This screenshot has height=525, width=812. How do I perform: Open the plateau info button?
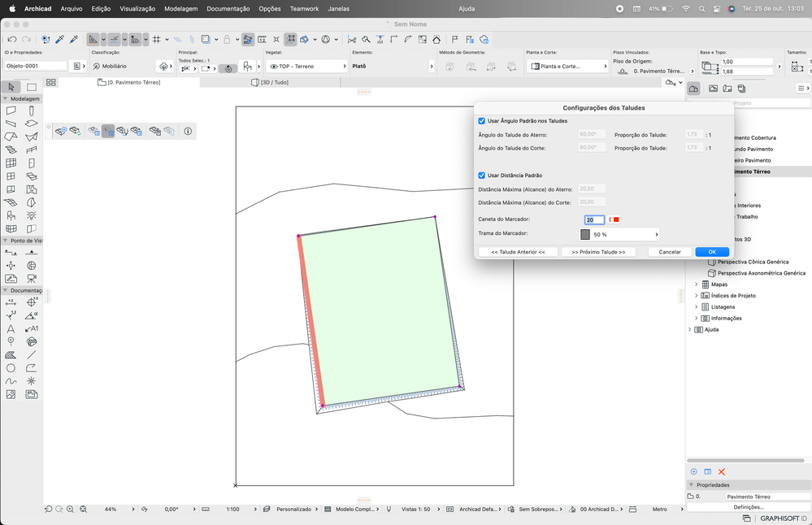pyautogui.click(x=188, y=132)
